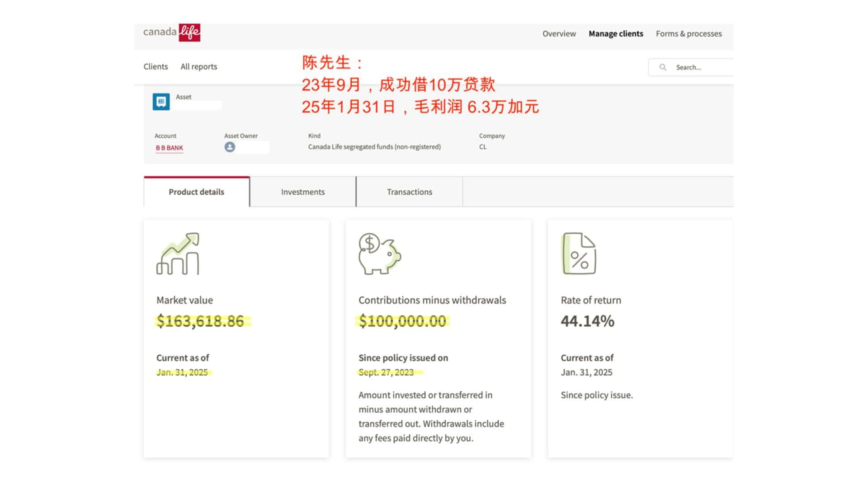
Task: Switch to the Investments tab
Action: [x=303, y=192]
